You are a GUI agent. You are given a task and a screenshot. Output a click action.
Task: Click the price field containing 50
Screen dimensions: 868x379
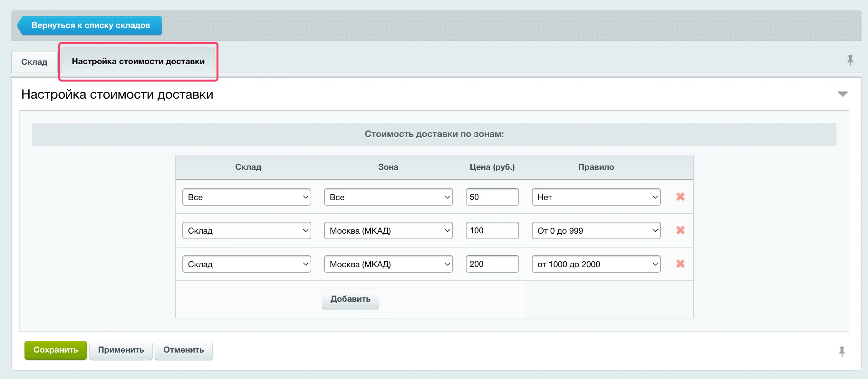(x=492, y=197)
